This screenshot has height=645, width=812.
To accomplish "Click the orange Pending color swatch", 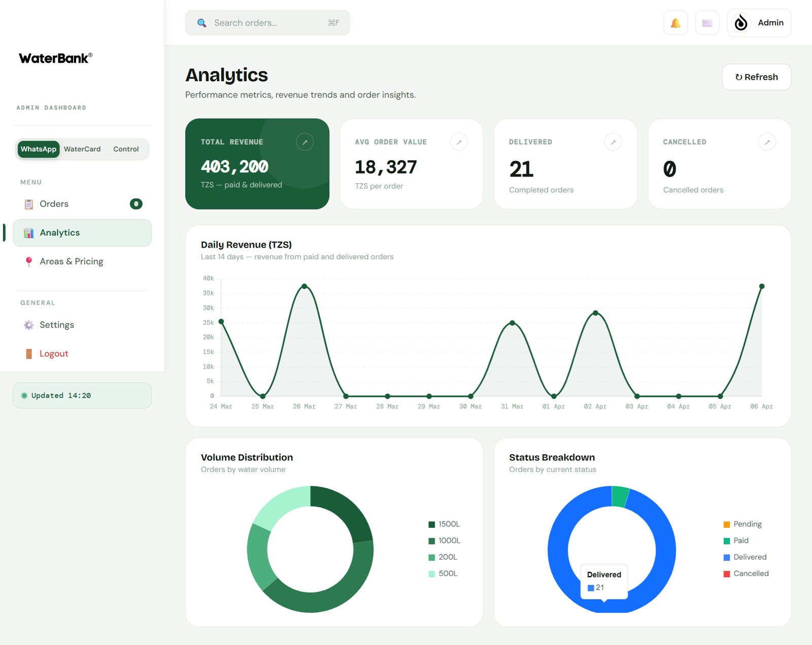I will [x=726, y=524].
